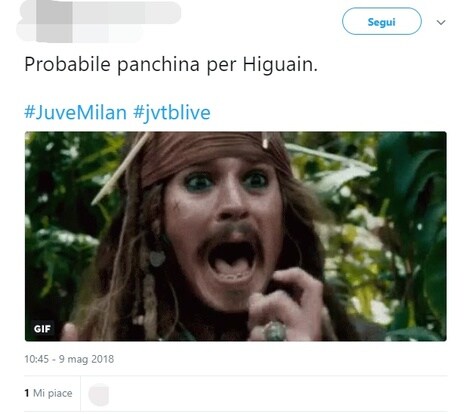Open the #JuveMilan hashtag
Viewport: 470px width, 414px height.
pyautogui.click(x=75, y=112)
